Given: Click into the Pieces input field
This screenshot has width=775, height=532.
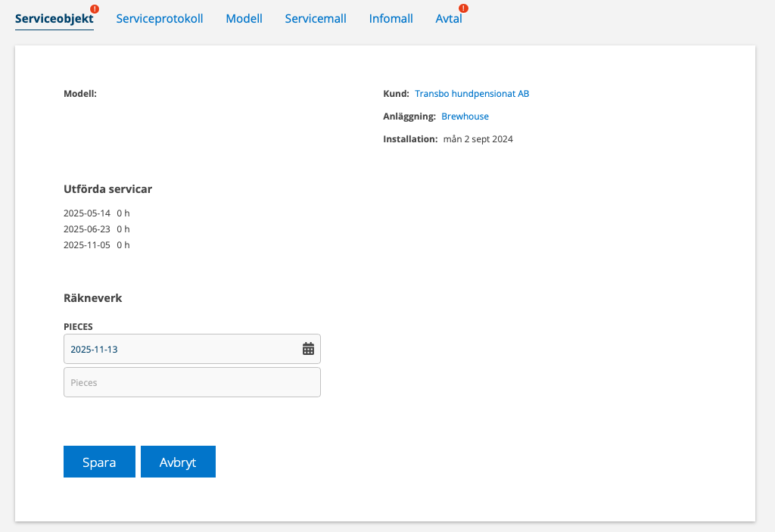Looking at the screenshot, I should click(x=191, y=382).
